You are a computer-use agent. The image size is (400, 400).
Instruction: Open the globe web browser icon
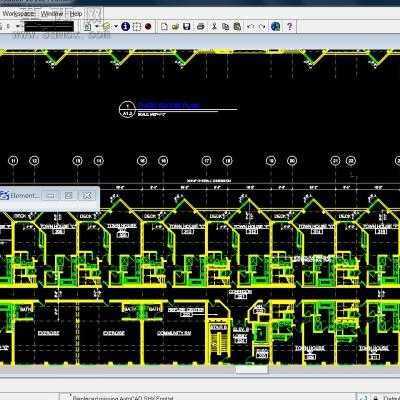276,26
